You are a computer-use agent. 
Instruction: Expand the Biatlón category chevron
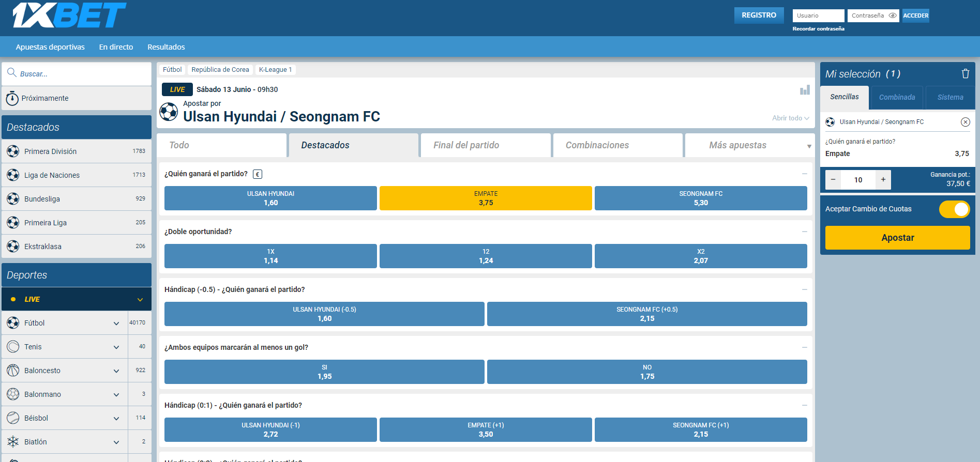pos(116,442)
